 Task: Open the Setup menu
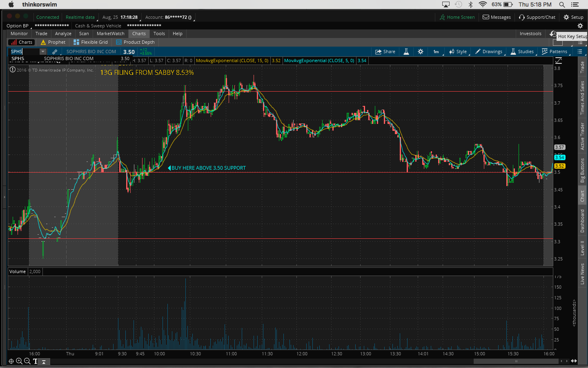(573, 17)
